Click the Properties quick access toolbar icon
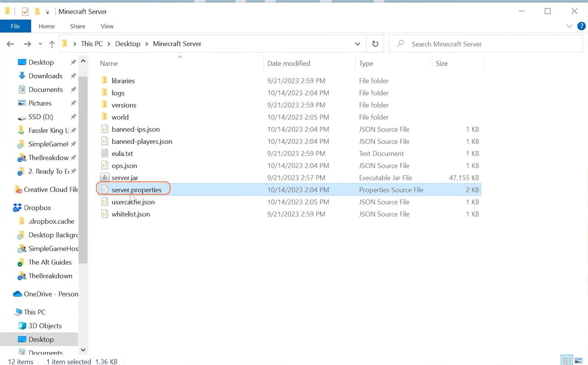Screen dimensions: 588x365 (25, 12)
